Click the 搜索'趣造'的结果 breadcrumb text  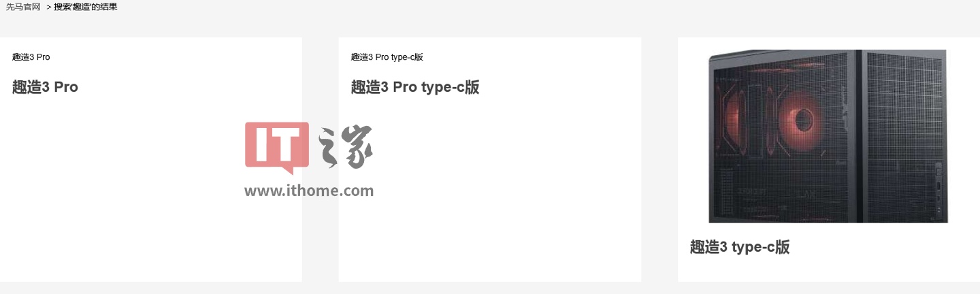[86, 7]
